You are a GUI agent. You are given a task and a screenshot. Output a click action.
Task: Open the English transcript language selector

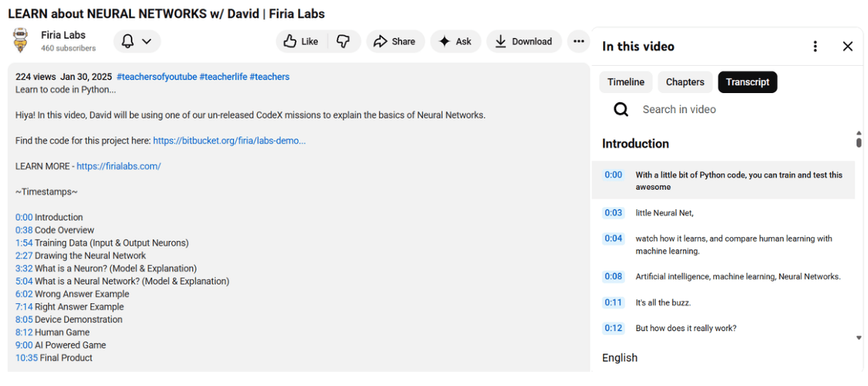coord(619,358)
